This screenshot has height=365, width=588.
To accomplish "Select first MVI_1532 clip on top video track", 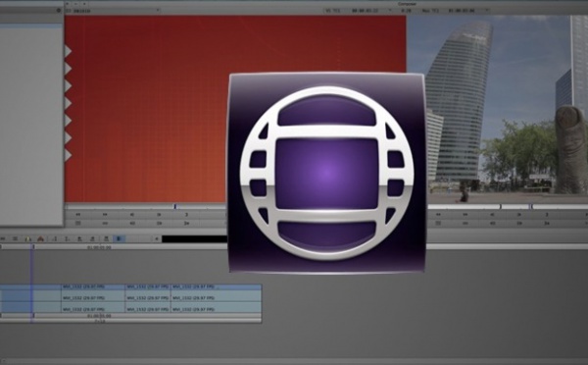I will [93, 287].
